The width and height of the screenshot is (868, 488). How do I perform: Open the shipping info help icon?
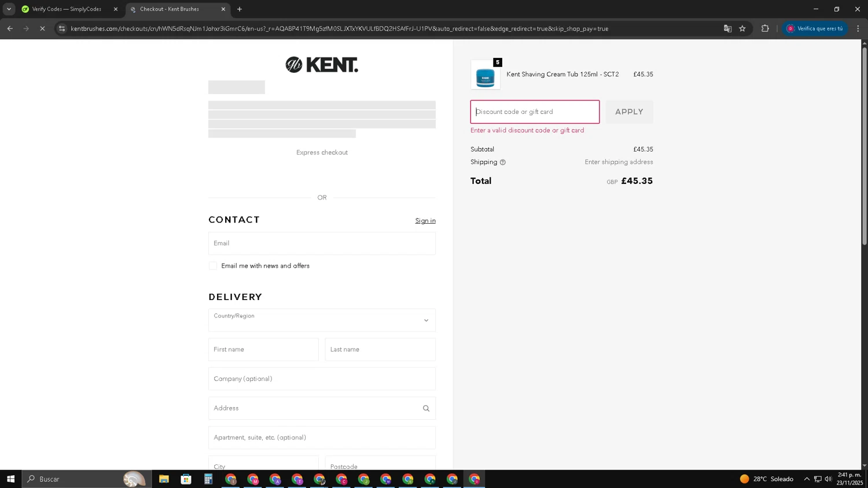click(x=502, y=162)
